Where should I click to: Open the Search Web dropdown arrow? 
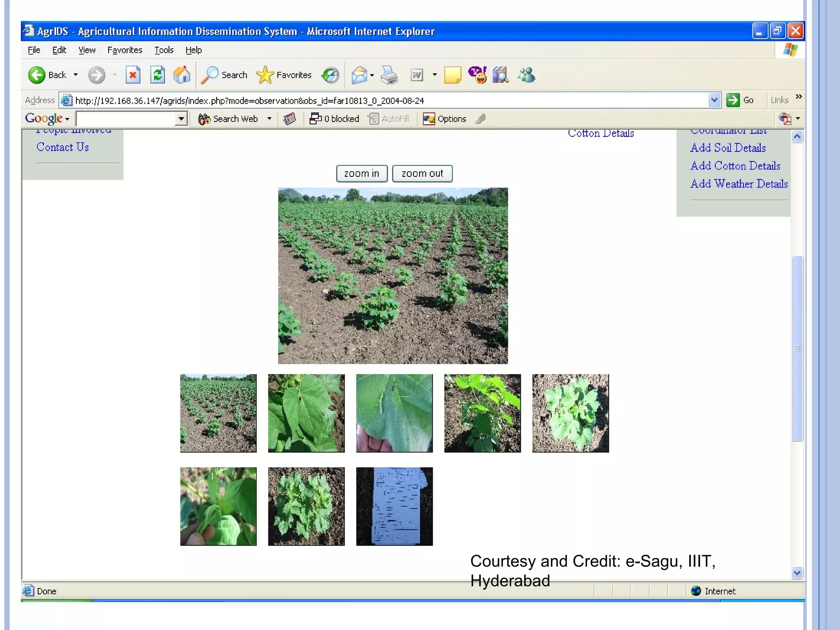pyautogui.click(x=269, y=119)
